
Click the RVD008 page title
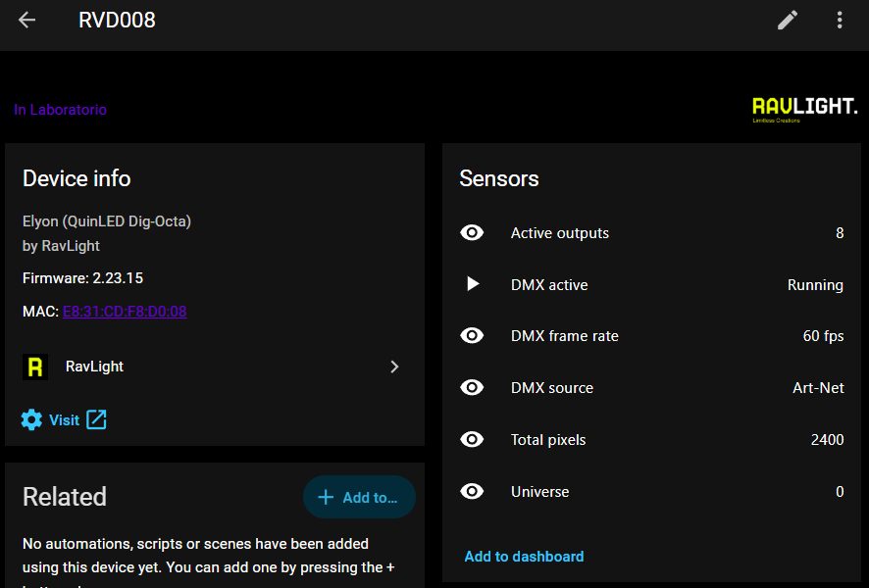(117, 21)
